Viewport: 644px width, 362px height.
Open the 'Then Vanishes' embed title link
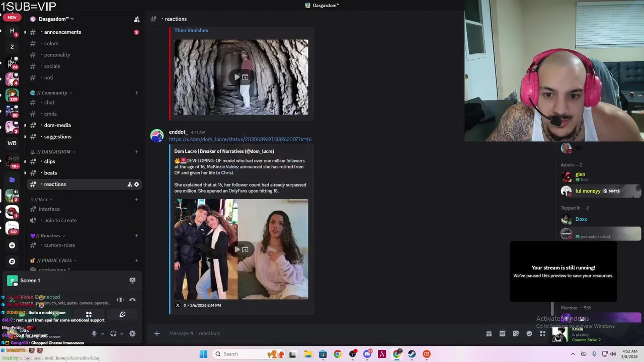(191, 30)
